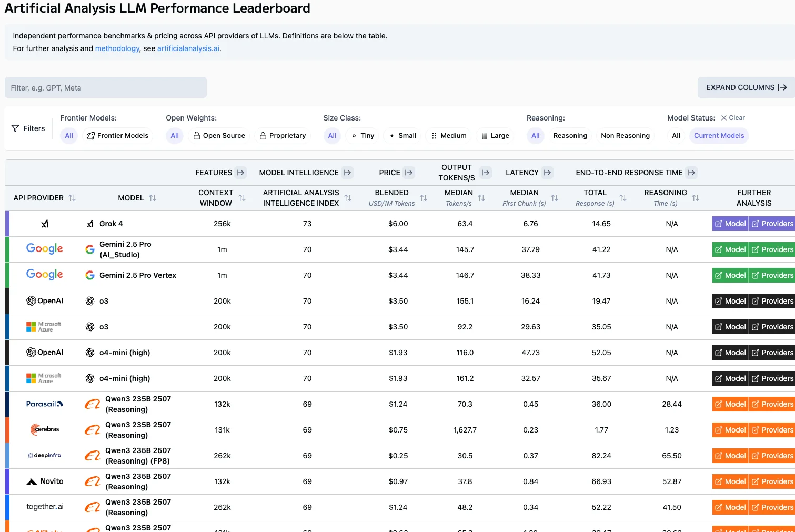Viewport: 795px width, 532px height.
Task: Click the sort arrows on the MODEL column
Action: click(x=153, y=198)
